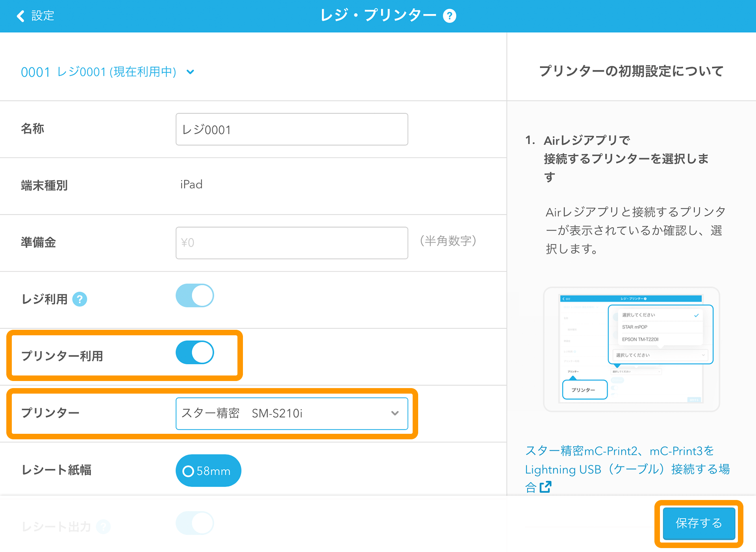Toggle the プリンター利用 switch
Image resolution: width=756 pixels, height=552 pixels.
pos(195,352)
